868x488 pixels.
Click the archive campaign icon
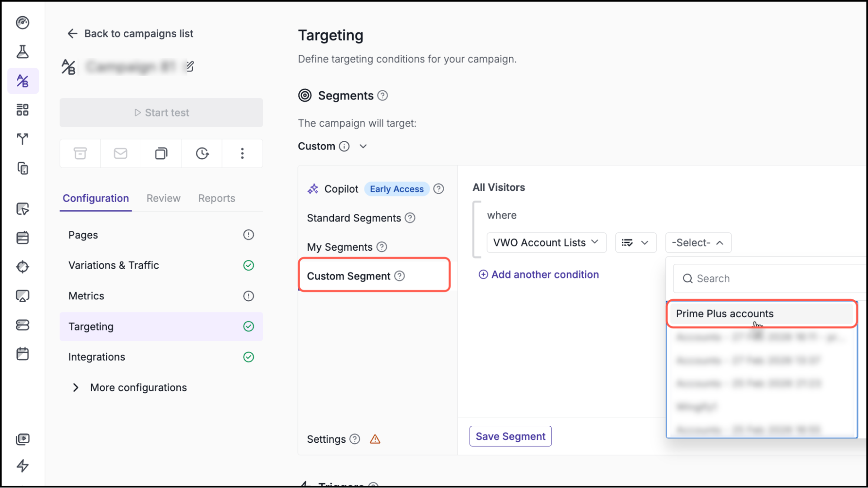point(80,153)
